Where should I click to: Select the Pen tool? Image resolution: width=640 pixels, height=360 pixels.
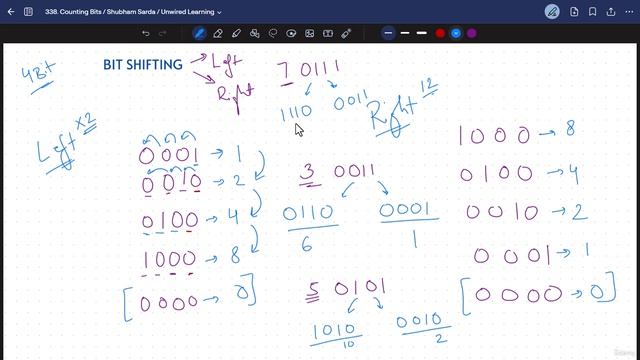point(199,33)
